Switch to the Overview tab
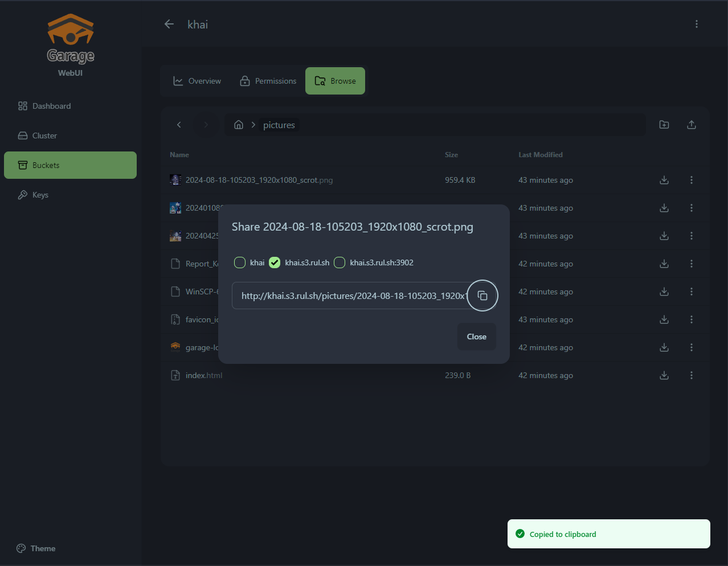The width and height of the screenshot is (728, 566). click(x=197, y=81)
